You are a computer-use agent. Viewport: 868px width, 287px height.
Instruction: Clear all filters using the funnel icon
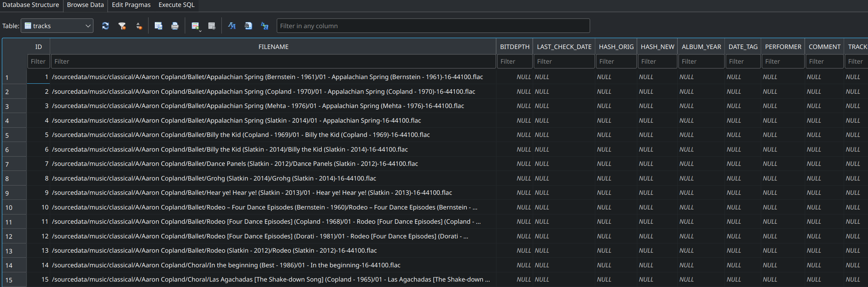(x=122, y=26)
